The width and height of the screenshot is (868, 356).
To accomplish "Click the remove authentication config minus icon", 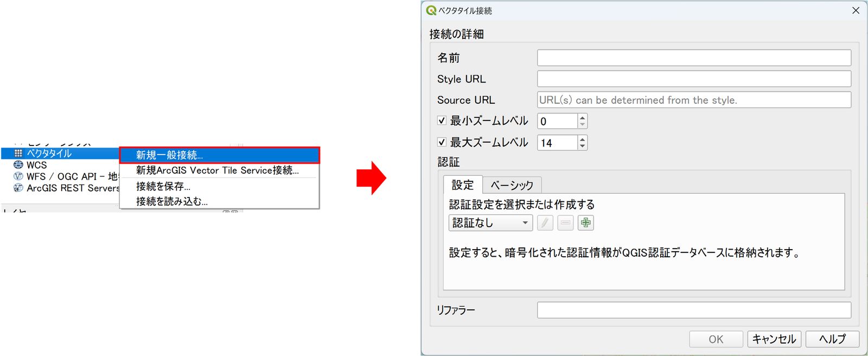I will pyautogui.click(x=565, y=223).
